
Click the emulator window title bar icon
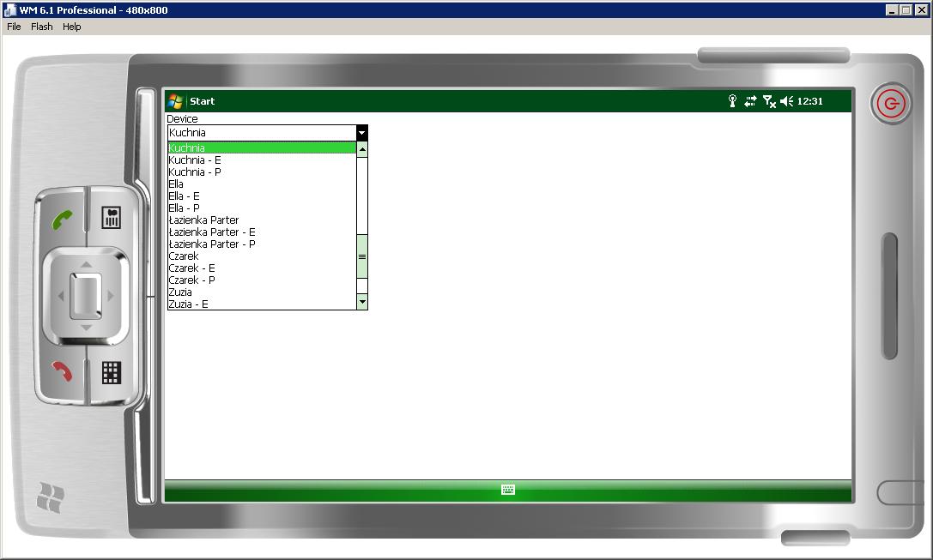coord(9,10)
